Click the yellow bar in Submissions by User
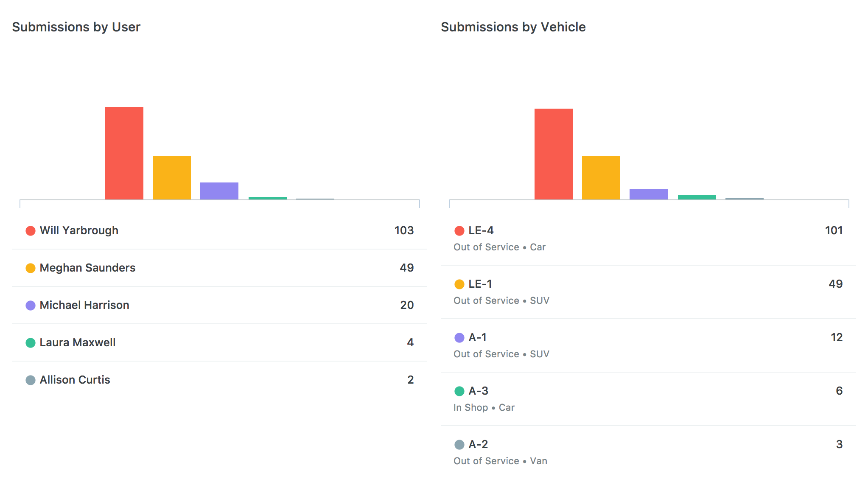The height and width of the screenshot is (488, 868). [x=172, y=178]
